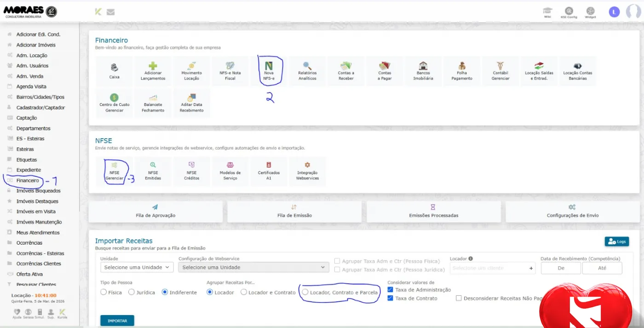Uncheck Taxa de Contrato checkbox
644x328 pixels.
(391, 299)
